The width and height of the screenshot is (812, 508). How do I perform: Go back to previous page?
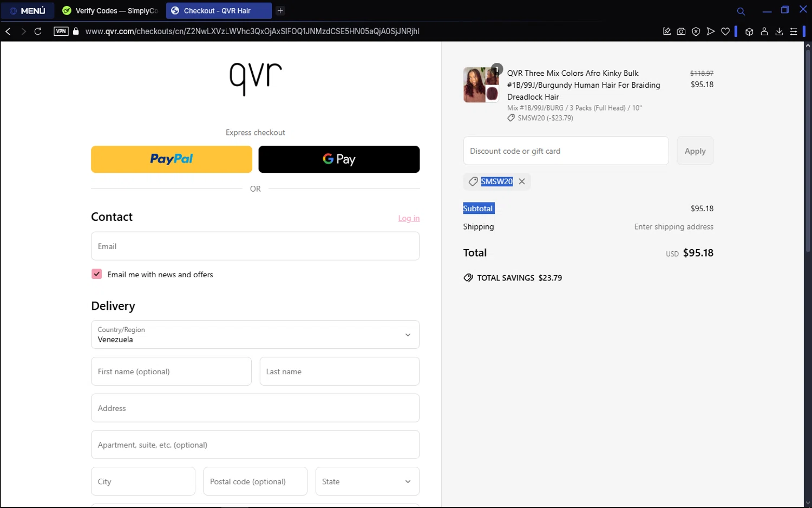click(8, 31)
